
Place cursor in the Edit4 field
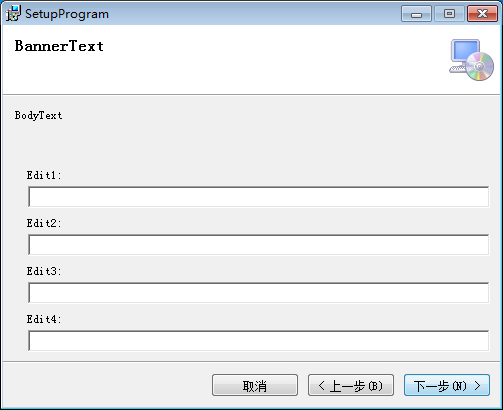point(259,341)
